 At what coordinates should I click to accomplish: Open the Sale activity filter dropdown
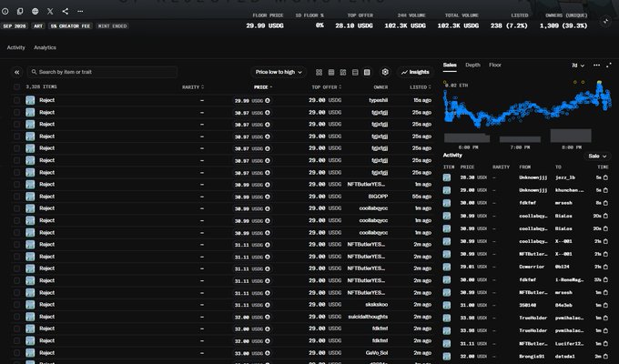[597, 157]
